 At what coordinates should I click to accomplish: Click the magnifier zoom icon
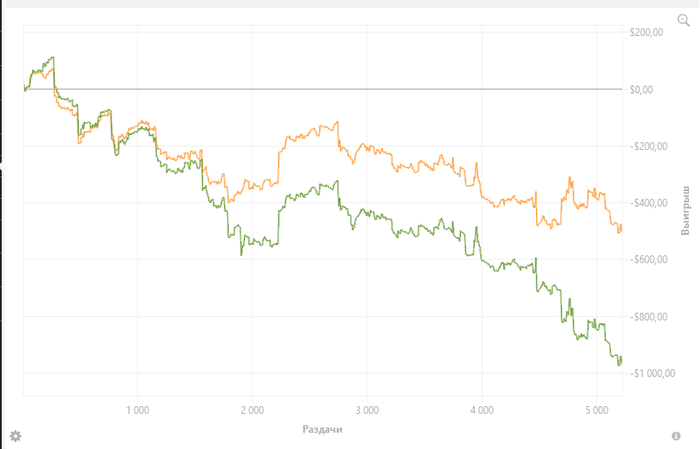(x=684, y=20)
